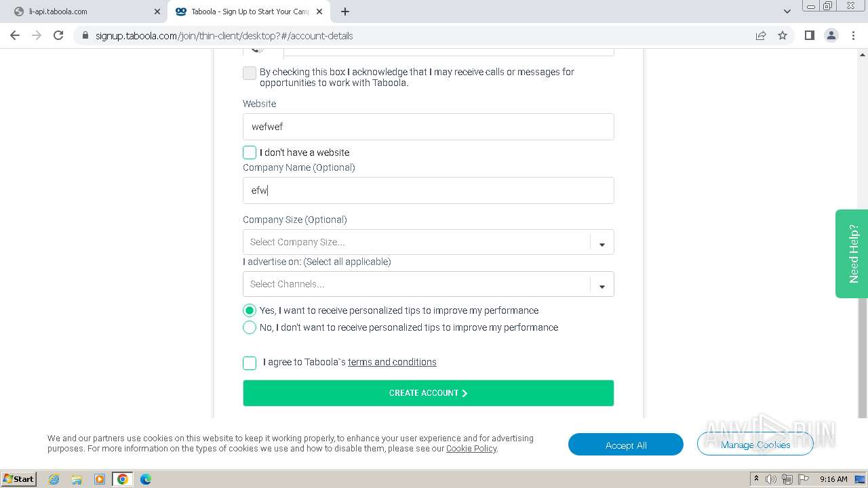Image resolution: width=868 pixels, height=488 pixels.
Task: Open the browser side panel
Action: [x=809, y=35]
